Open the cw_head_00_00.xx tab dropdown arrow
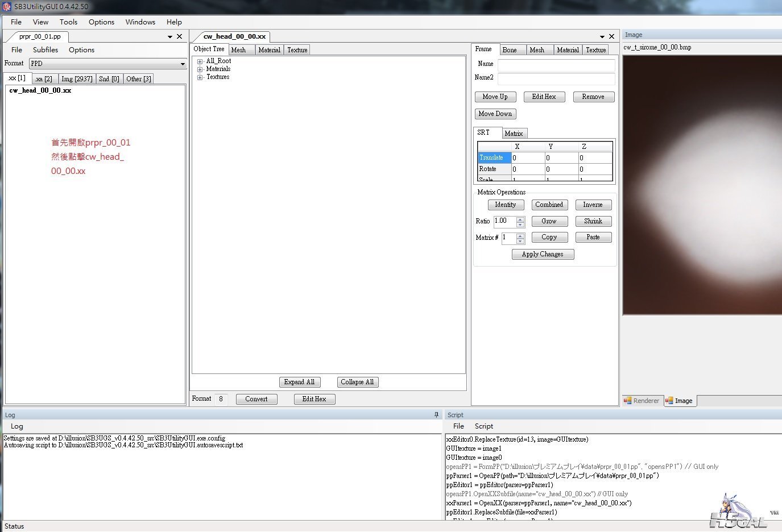This screenshot has width=782, height=532. pyautogui.click(x=602, y=36)
